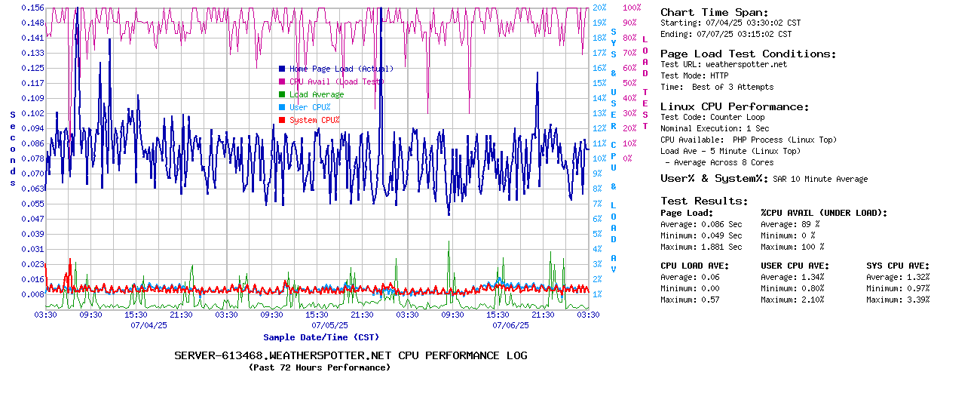Select the Page Load Test Conditions heading
The width and height of the screenshot is (980, 415).
pyautogui.click(x=748, y=54)
